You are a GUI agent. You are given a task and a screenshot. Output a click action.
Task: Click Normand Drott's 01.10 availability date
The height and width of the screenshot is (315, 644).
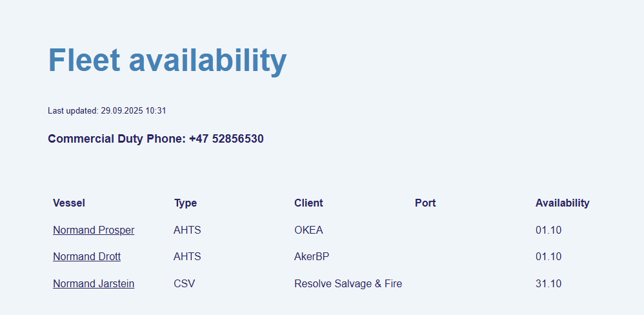pyautogui.click(x=548, y=256)
